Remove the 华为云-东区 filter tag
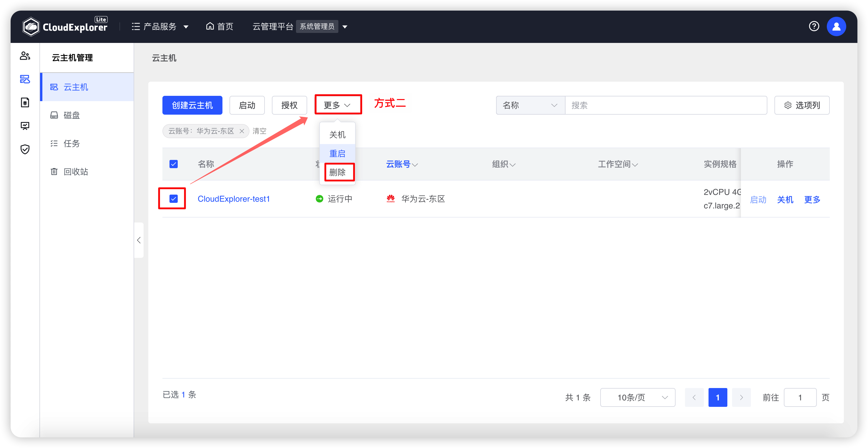 point(242,131)
